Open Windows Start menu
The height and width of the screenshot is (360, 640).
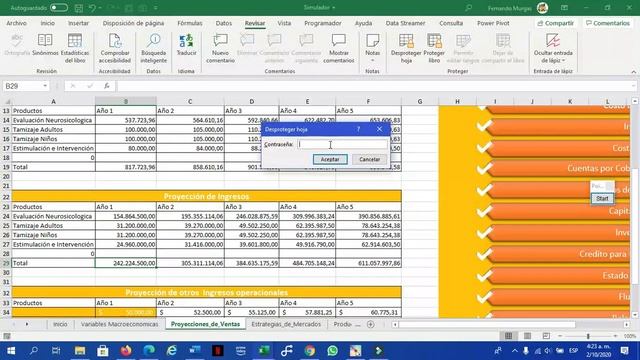[x=11, y=351]
